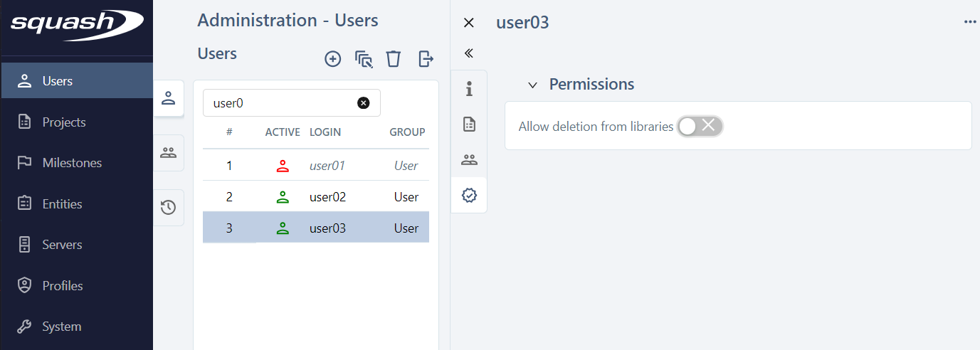Clear the user0 search filter
Image resolution: width=980 pixels, height=350 pixels.
pos(363,103)
